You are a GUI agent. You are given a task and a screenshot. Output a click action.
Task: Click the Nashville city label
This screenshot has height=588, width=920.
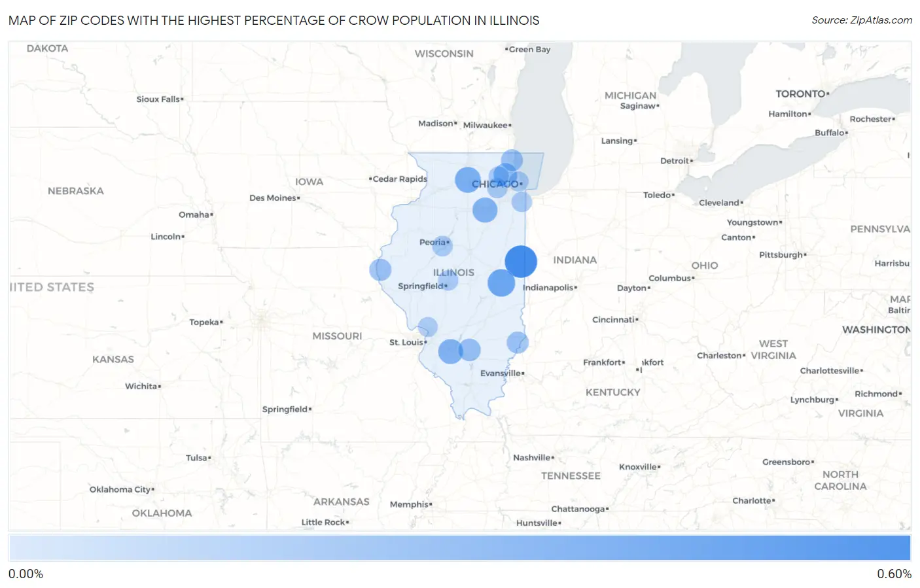[x=533, y=457]
